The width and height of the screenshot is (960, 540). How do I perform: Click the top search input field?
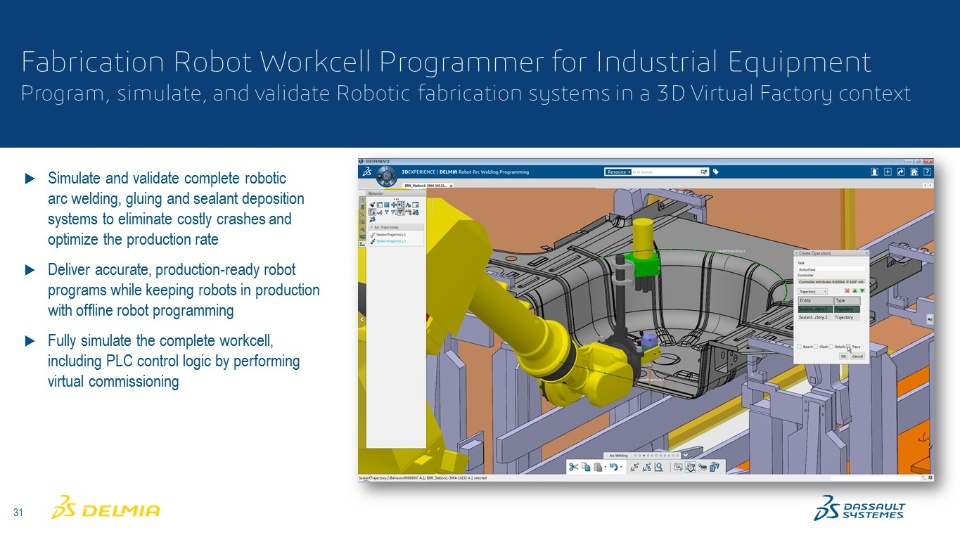666,172
